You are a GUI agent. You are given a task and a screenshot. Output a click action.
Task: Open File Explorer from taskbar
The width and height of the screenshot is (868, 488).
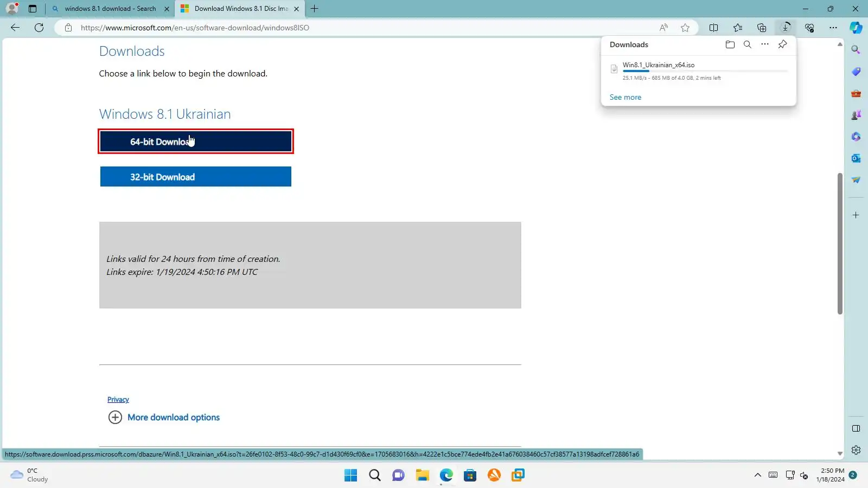coord(423,476)
